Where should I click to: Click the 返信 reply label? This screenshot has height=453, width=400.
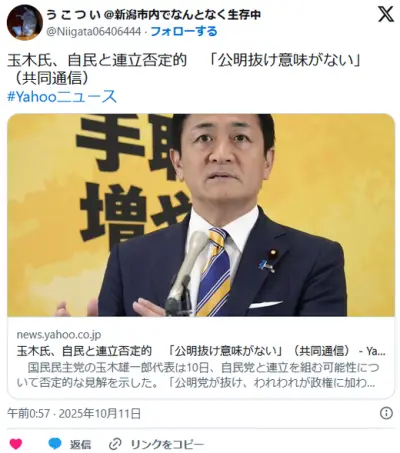(80, 444)
